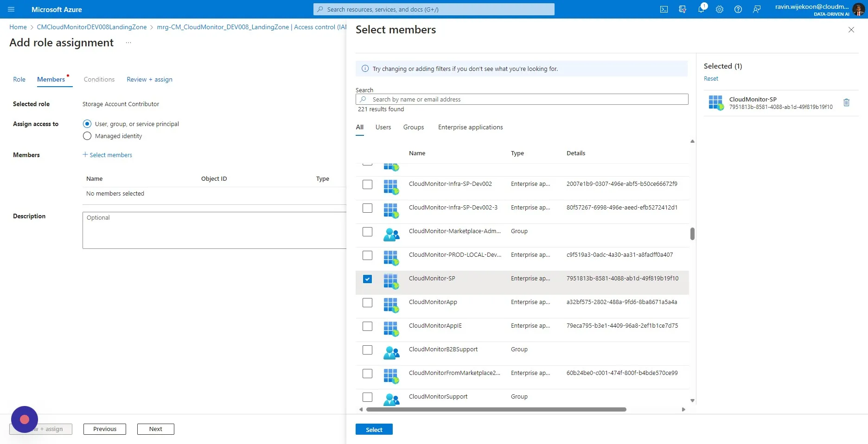Close the Select members panel

click(x=851, y=30)
